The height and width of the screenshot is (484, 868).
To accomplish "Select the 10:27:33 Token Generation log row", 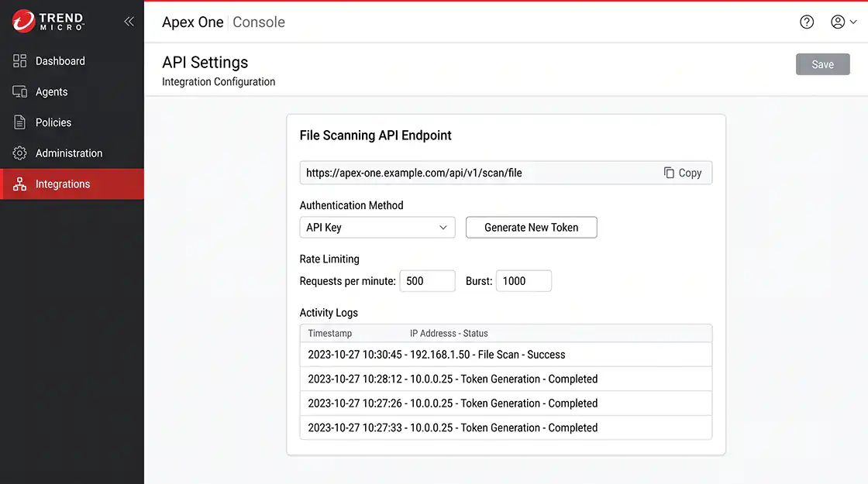I will [506, 427].
